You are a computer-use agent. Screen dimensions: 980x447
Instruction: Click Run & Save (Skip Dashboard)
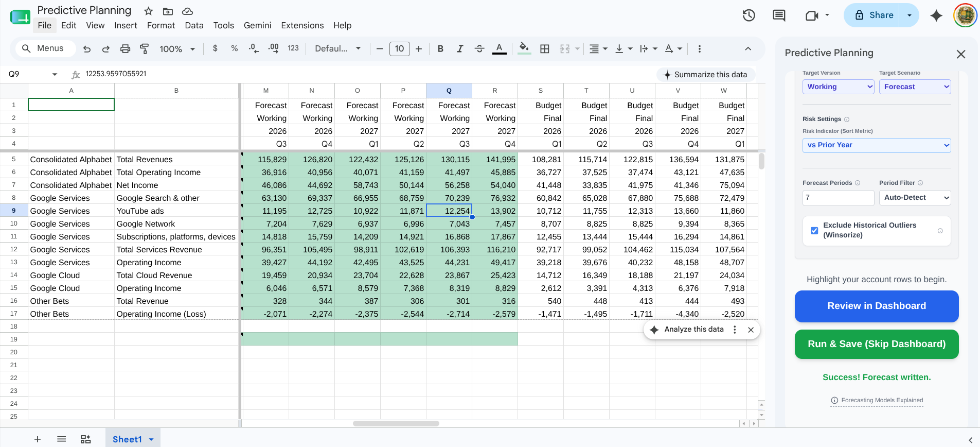tap(877, 344)
